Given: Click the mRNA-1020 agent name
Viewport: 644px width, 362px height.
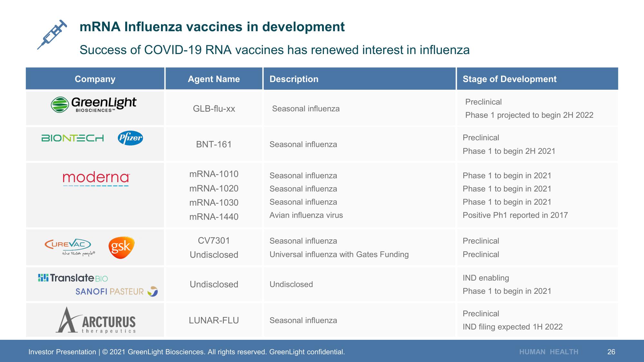Looking at the screenshot, I should (x=214, y=189).
